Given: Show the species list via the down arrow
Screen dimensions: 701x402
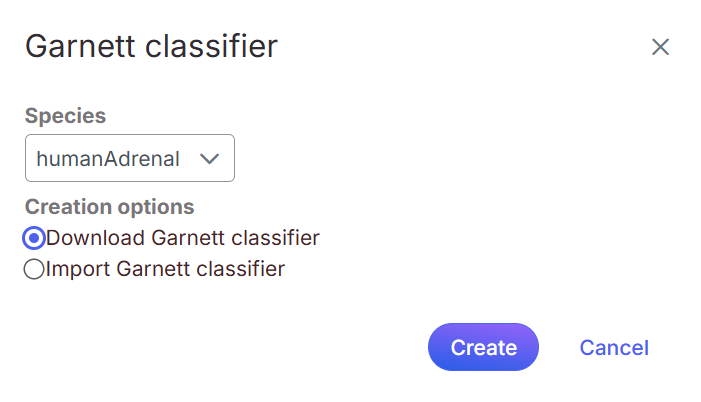Looking at the screenshot, I should tap(209, 158).
